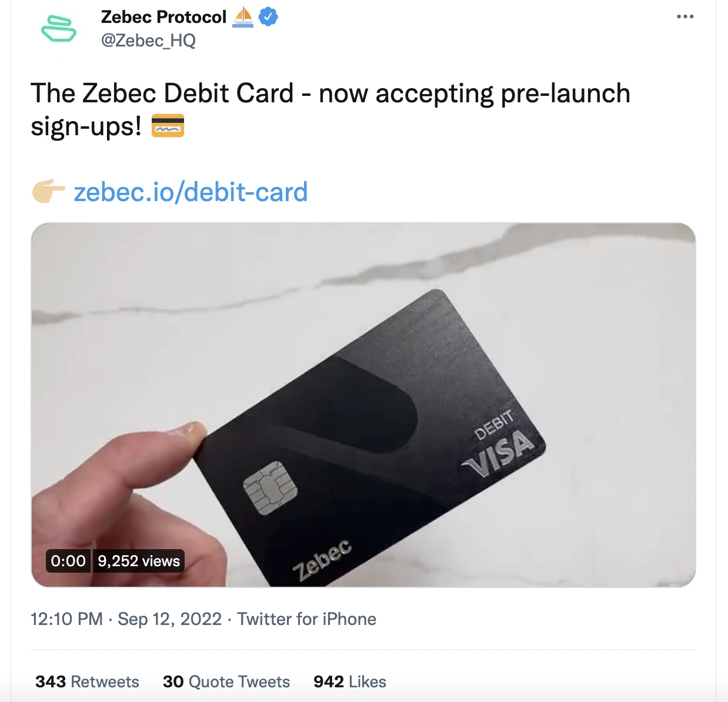Click the blue verified badge
This screenshot has height=702, width=728.
click(268, 17)
